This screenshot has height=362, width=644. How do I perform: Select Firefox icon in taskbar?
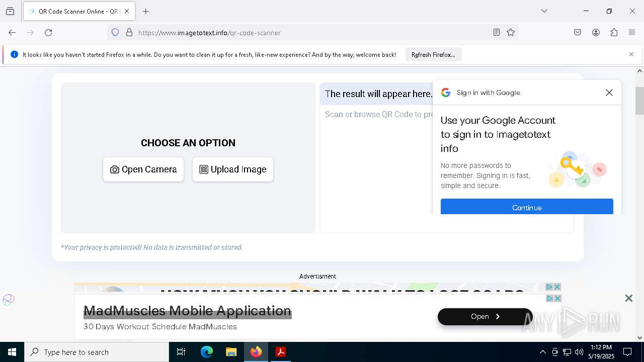point(256,352)
